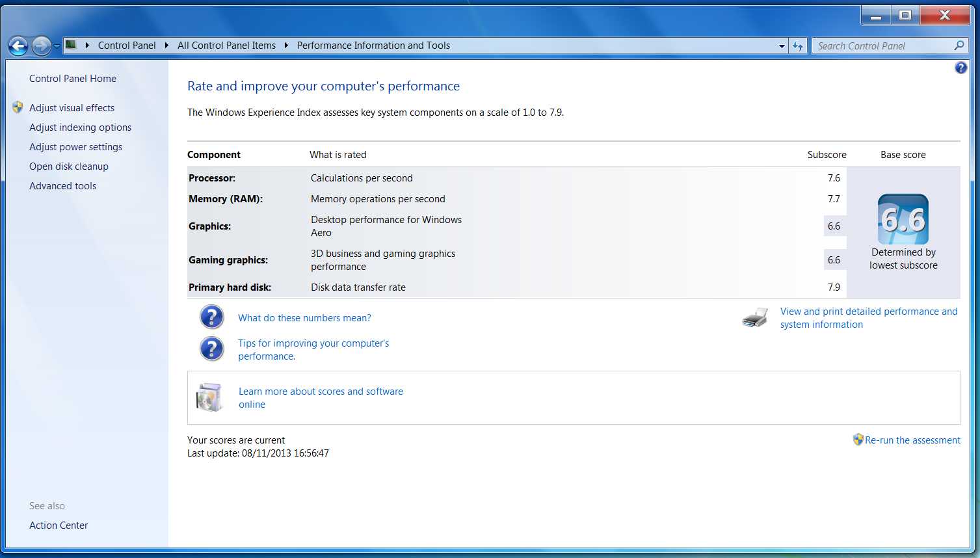Select the Processor row label

212,178
